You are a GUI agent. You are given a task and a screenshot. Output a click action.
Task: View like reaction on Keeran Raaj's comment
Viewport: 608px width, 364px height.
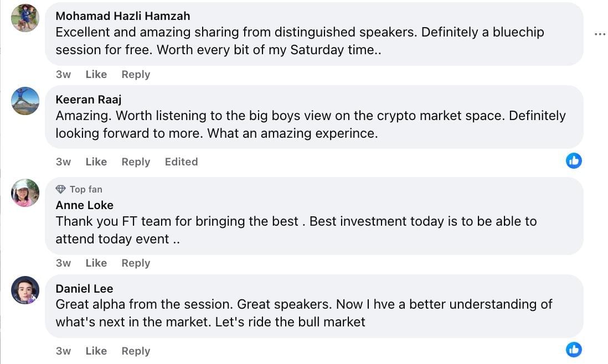pyautogui.click(x=574, y=160)
